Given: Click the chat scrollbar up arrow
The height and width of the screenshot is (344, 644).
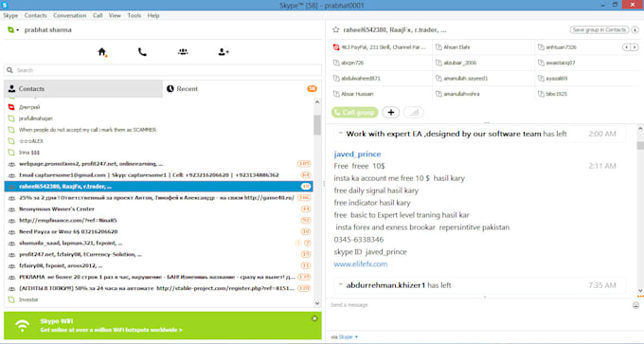Looking at the screenshot, I should click(x=640, y=129).
